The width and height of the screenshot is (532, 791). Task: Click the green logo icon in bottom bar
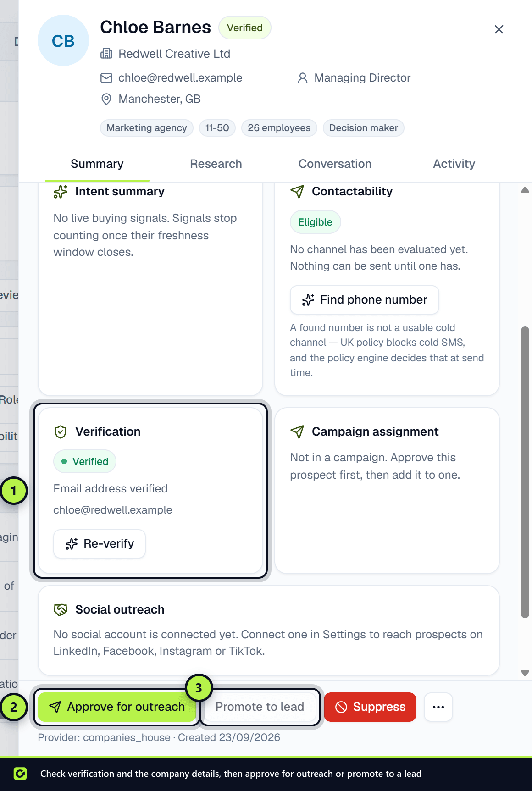20,774
